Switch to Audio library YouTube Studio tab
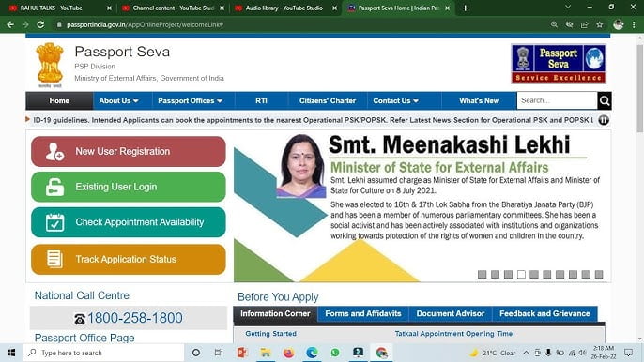 coord(284,8)
